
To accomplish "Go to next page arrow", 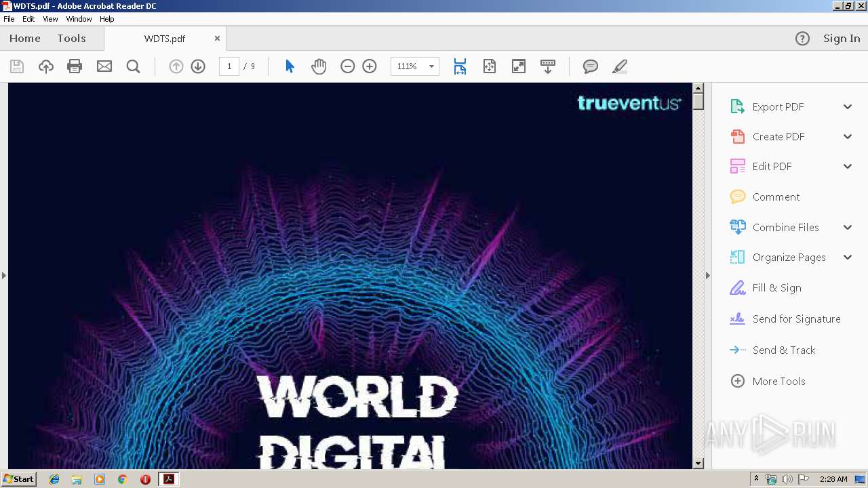I will pyautogui.click(x=198, y=66).
